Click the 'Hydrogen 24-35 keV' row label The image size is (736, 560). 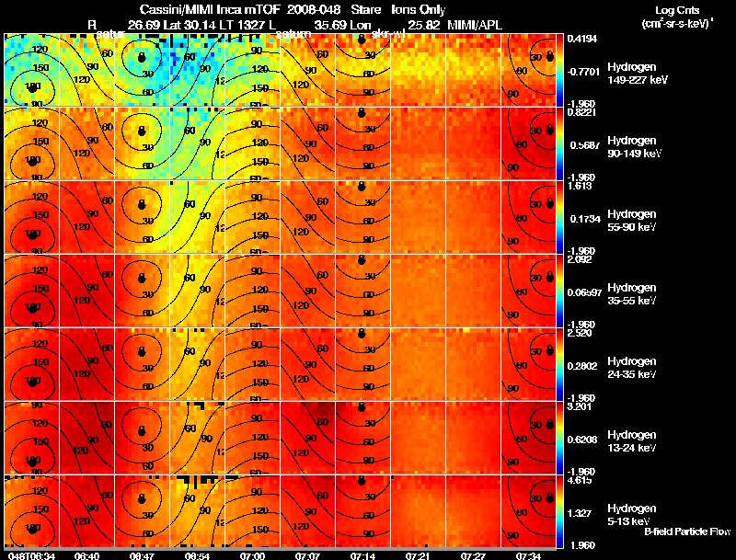point(631,367)
